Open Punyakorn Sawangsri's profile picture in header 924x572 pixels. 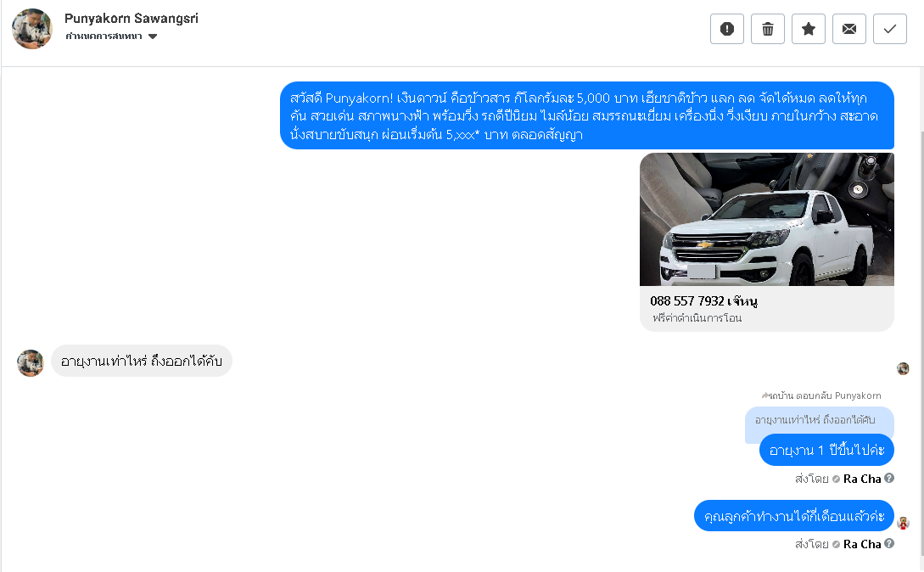coord(32,29)
